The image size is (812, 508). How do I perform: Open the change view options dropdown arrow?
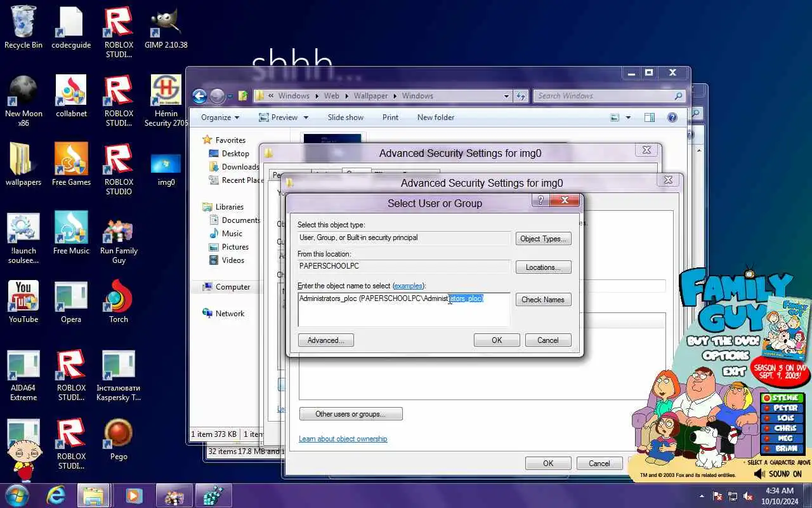coord(628,117)
